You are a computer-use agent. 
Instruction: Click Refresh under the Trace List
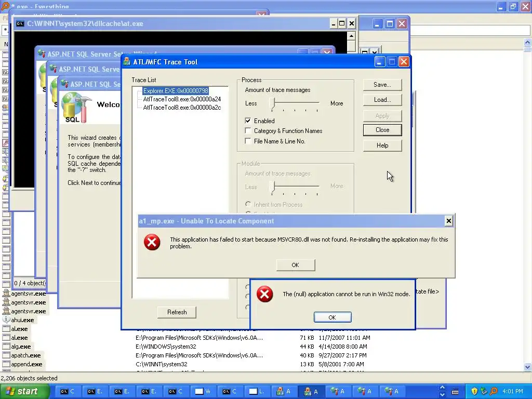click(177, 312)
